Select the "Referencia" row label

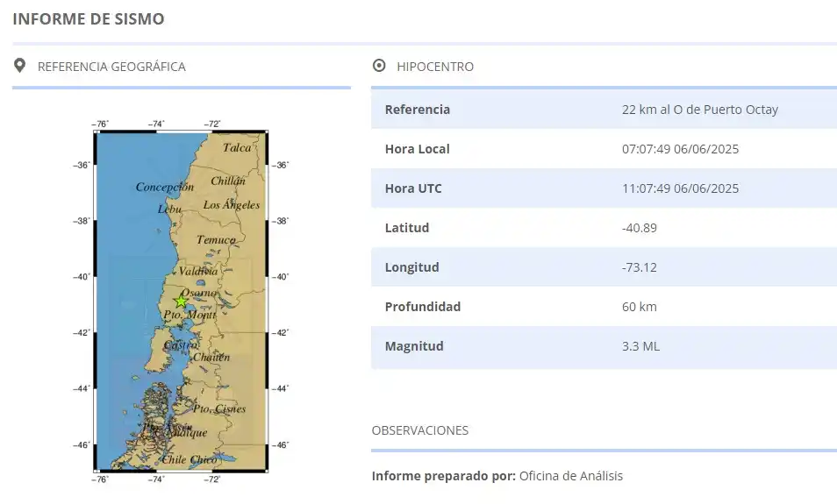click(x=418, y=110)
